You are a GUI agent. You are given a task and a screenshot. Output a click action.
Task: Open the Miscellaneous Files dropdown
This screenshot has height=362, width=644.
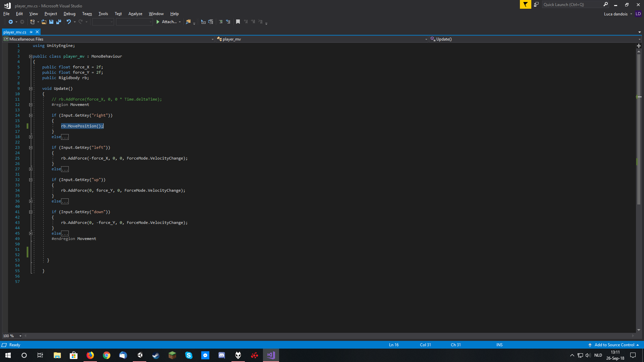point(212,39)
